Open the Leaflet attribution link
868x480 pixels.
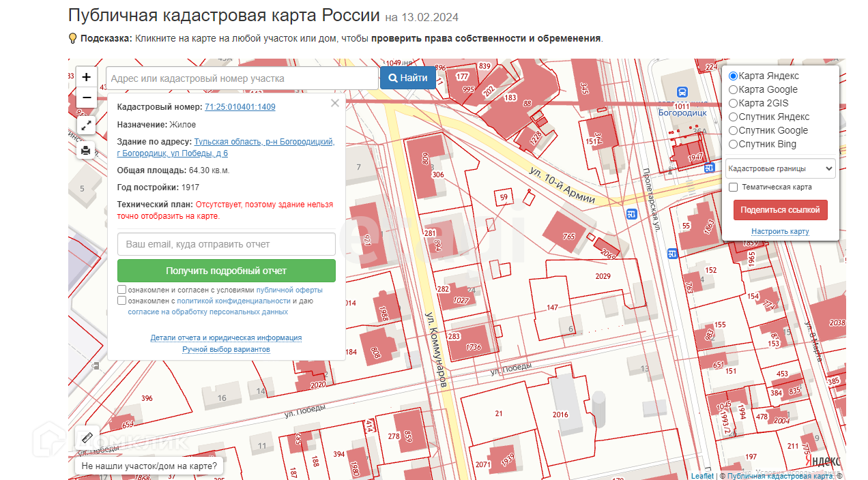pyautogui.click(x=702, y=476)
